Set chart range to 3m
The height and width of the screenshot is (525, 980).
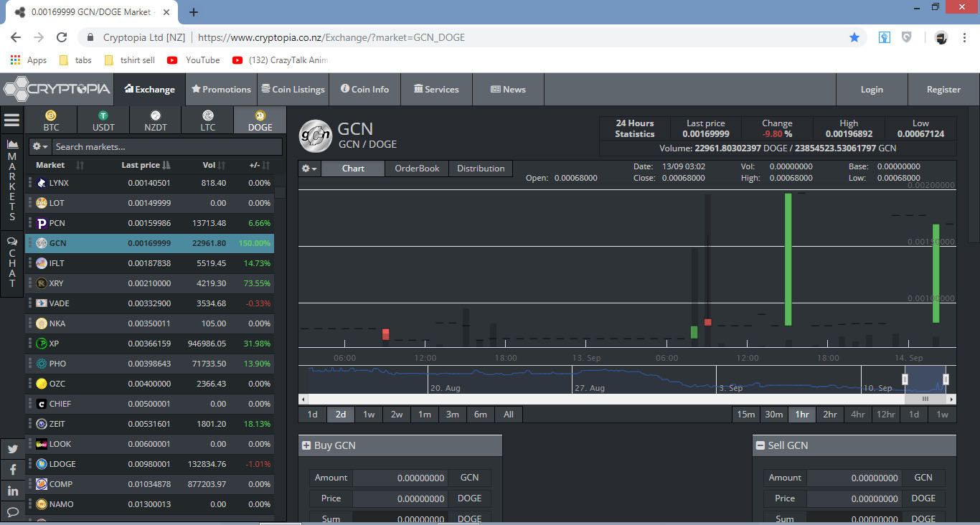(x=453, y=415)
